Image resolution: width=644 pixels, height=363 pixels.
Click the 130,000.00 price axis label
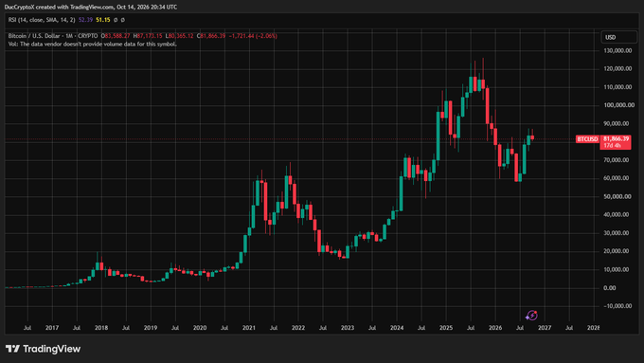617,50
